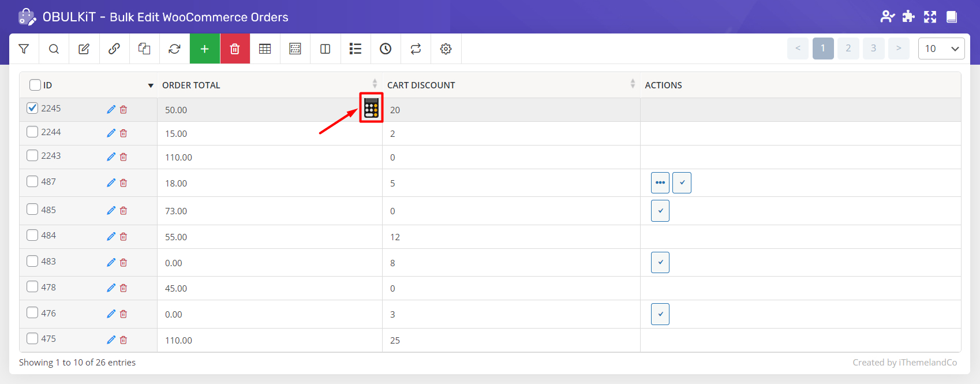
Task: Expand the entries per page dropdown
Action: click(941, 49)
